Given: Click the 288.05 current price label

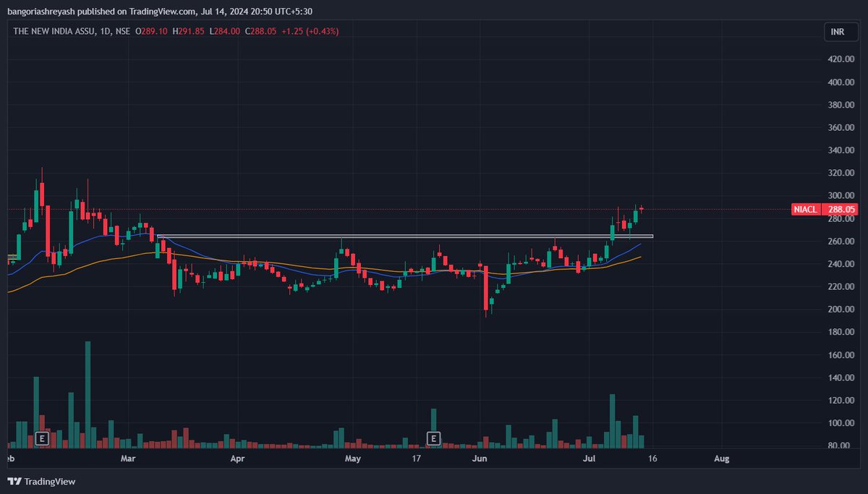Looking at the screenshot, I should 842,209.
